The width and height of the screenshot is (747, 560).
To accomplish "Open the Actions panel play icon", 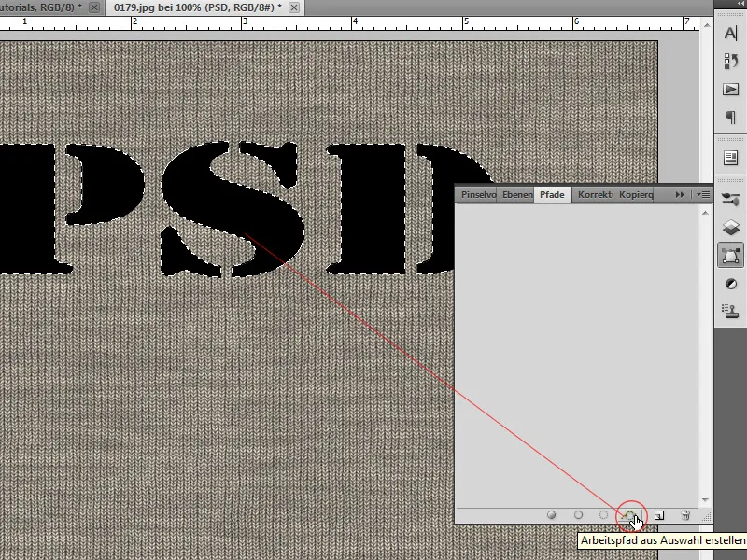I will [x=730, y=89].
